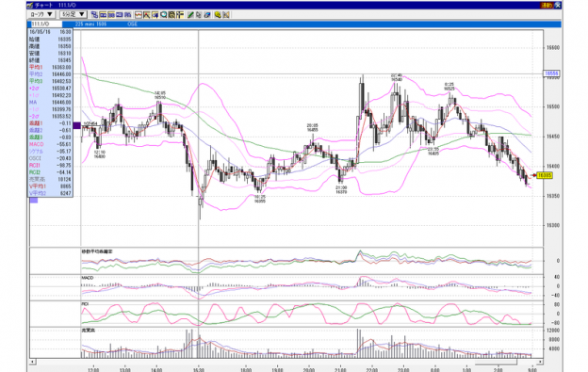
Task: Select the red line chart indicator icon
Action: pos(139,15)
